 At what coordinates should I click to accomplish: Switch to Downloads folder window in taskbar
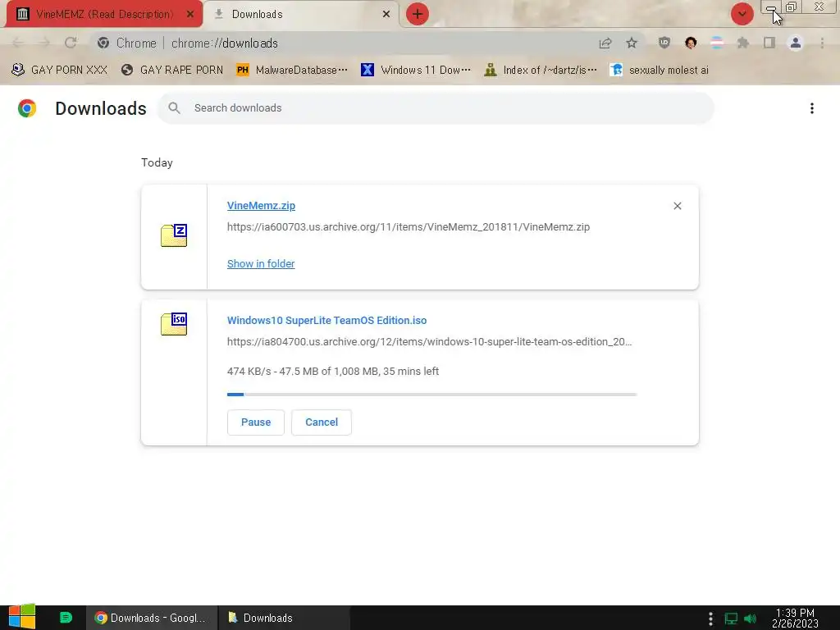285,618
